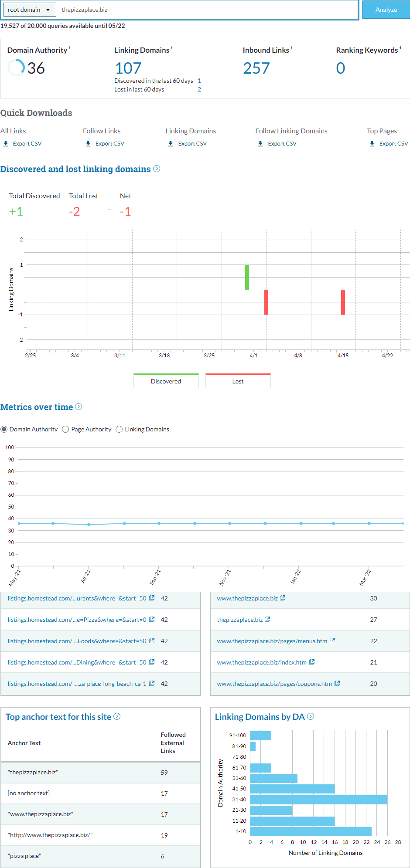This screenshot has width=410, height=868.
Task: Click download icon under All Links
Action: click(x=6, y=143)
